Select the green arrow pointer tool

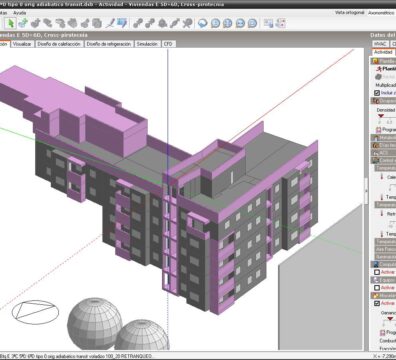coord(11,23)
